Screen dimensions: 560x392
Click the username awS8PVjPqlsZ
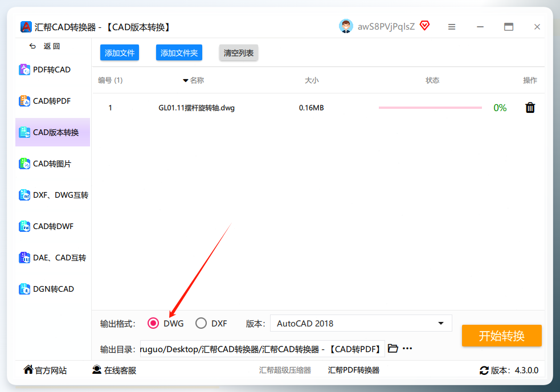[386, 26]
